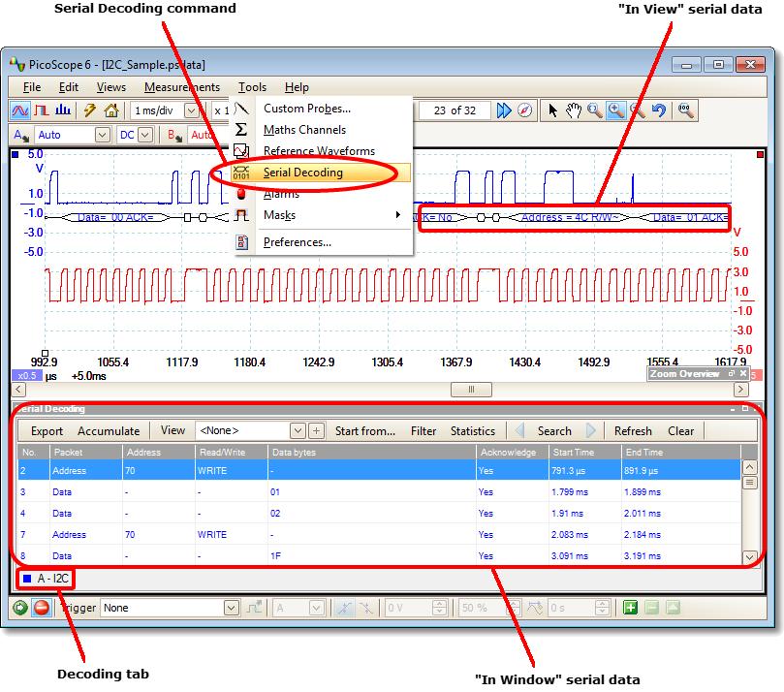Click the search next arrow
The image size is (784, 692).
coord(590,430)
